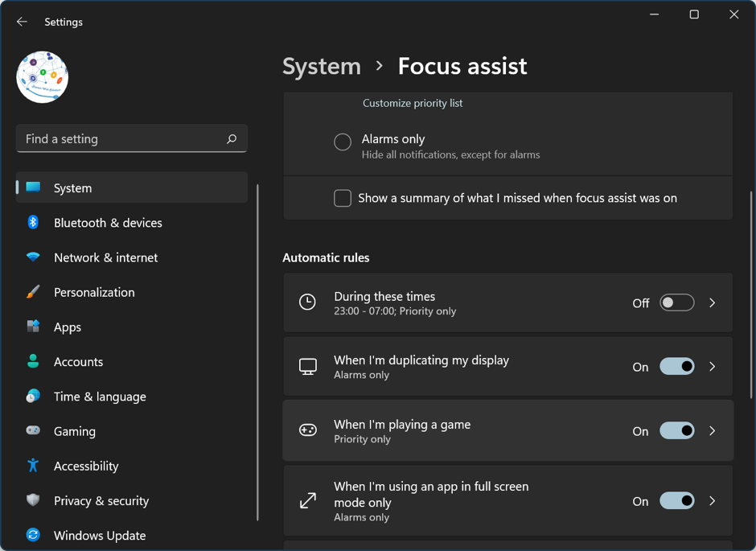Click the Gaming controller icon in sidebar
Screen dimensions: 756x551
(x=33, y=430)
